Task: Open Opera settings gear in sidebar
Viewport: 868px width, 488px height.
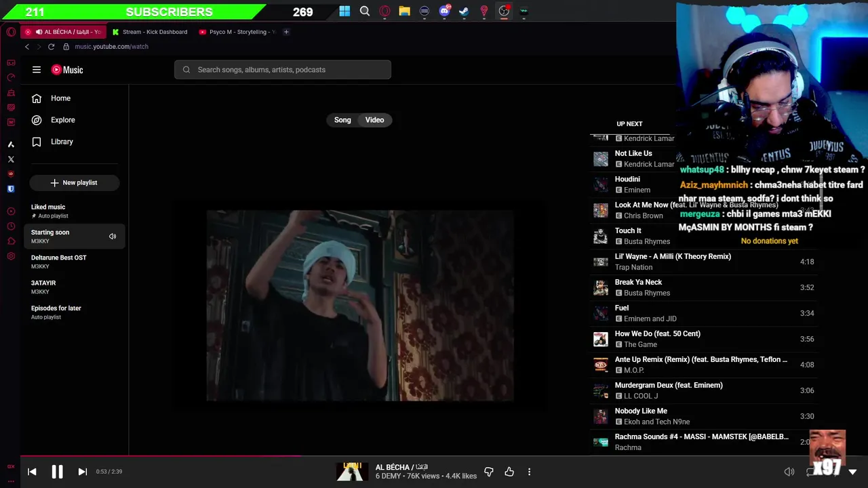Action: click(x=11, y=256)
